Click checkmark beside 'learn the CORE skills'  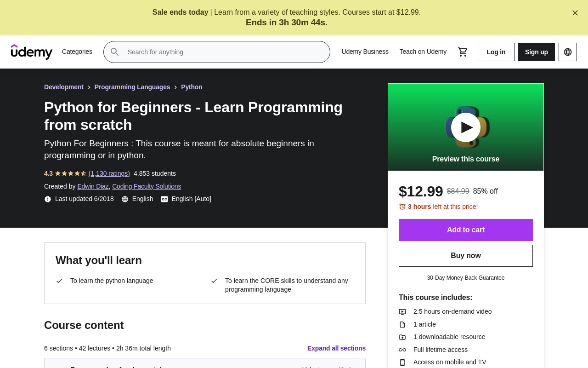[214, 281]
